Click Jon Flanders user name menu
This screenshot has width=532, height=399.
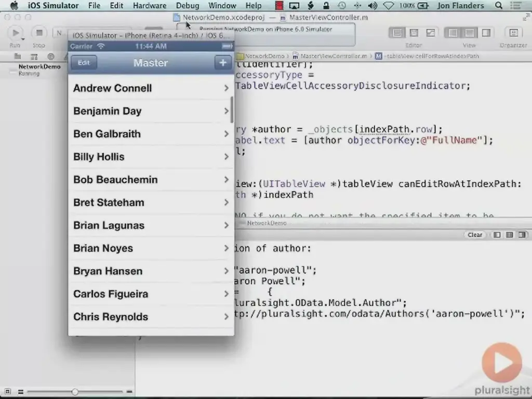click(x=460, y=5)
